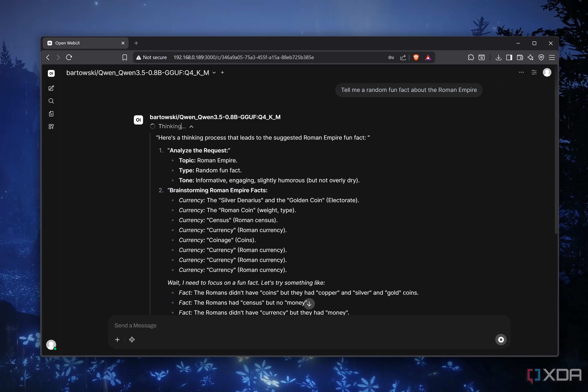Open the workspace grid icon in sidebar

[51, 127]
